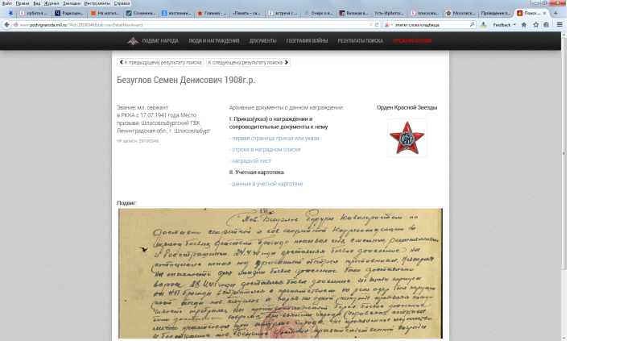The height and width of the screenshot is (341, 644).
Task: Go to next search result button
Action: (248, 63)
